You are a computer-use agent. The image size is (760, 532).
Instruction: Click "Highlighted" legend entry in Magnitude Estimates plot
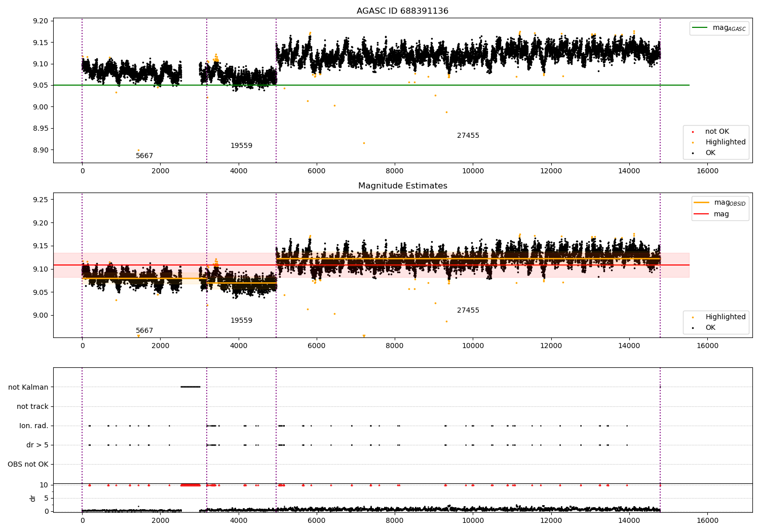pyautogui.click(x=726, y=317)
